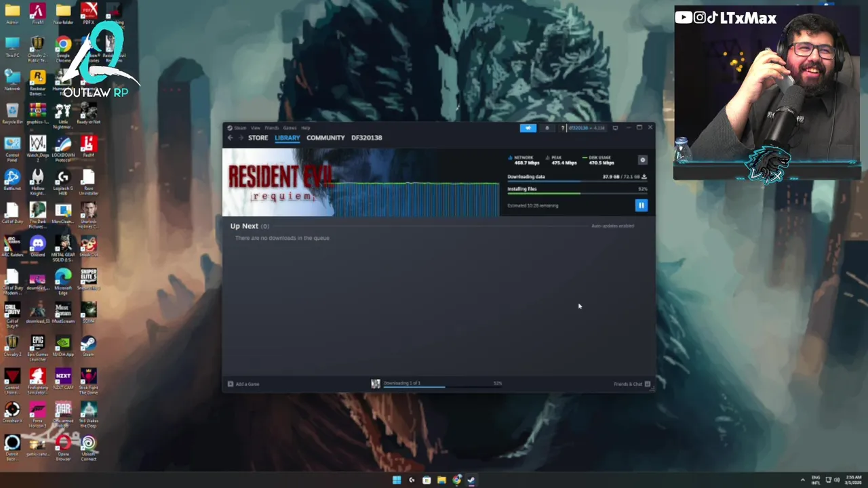This screenshot has height=488, width=868.
Task: Open the Crosshair X desktop shortcut
Action: [x=12, y=412]
